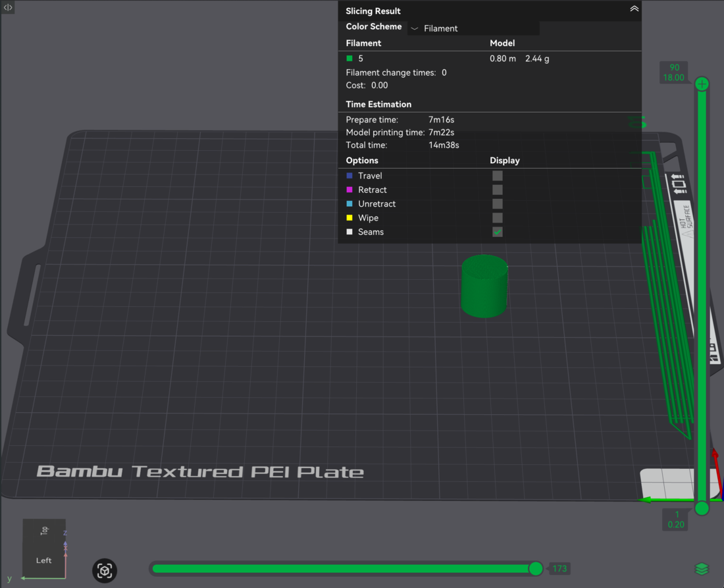The width and height of the screenshot is (724, 588).
Task: Click the layers icon at bottom right
Action: (x=702, y=569)
